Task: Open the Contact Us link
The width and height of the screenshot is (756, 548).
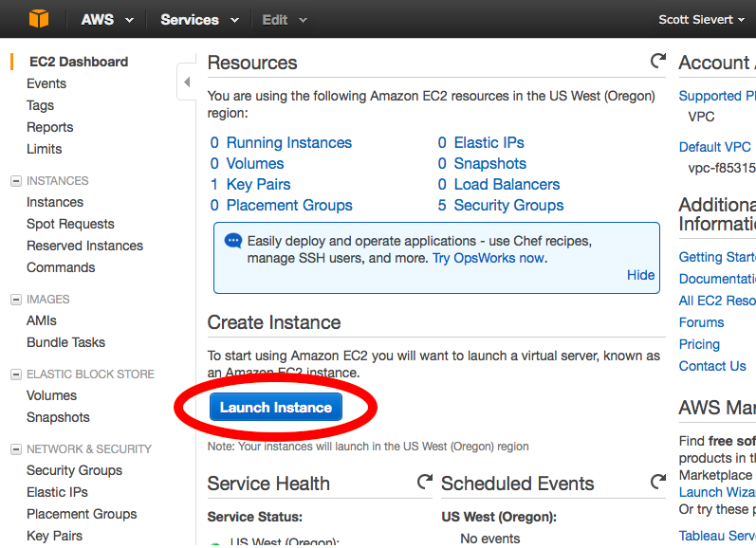Action: [x=712, y=366]
